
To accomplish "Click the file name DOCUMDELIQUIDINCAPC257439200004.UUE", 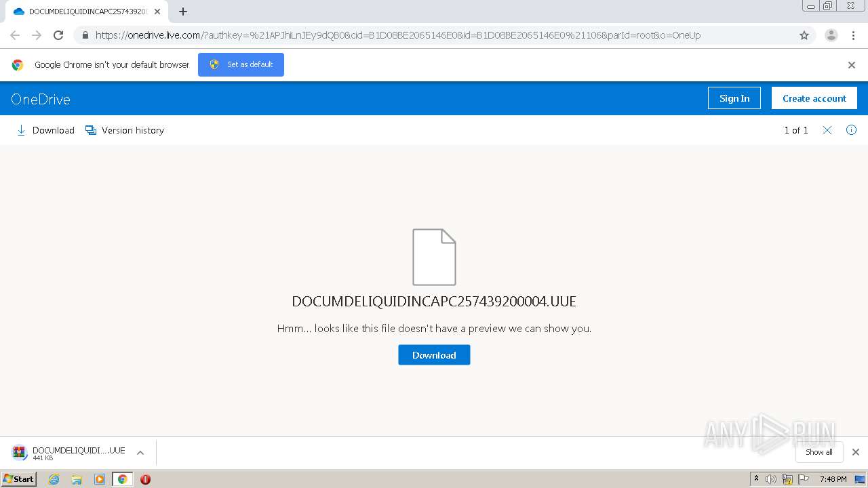I will (434, 302).
